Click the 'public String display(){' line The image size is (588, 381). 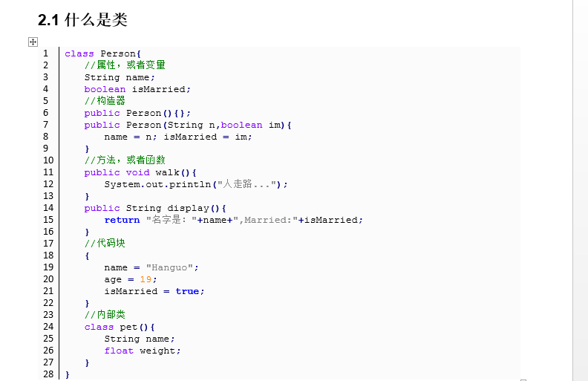(155, 208)
